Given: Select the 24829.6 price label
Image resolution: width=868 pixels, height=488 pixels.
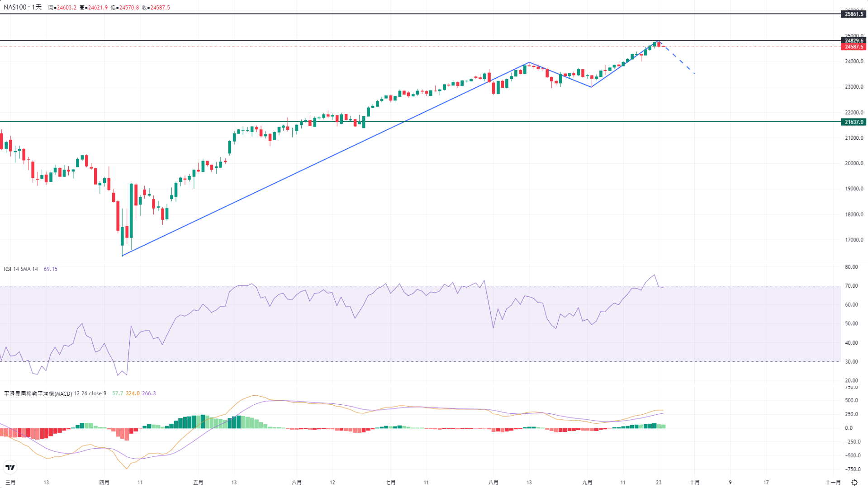Looking at the screenshot, I should (x=854, y=41).
